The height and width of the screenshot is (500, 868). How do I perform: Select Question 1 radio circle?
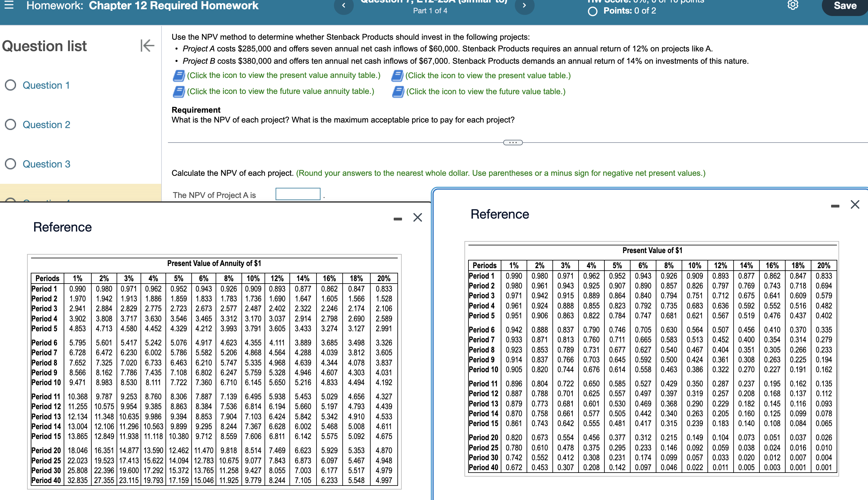[x=11, y=85]
